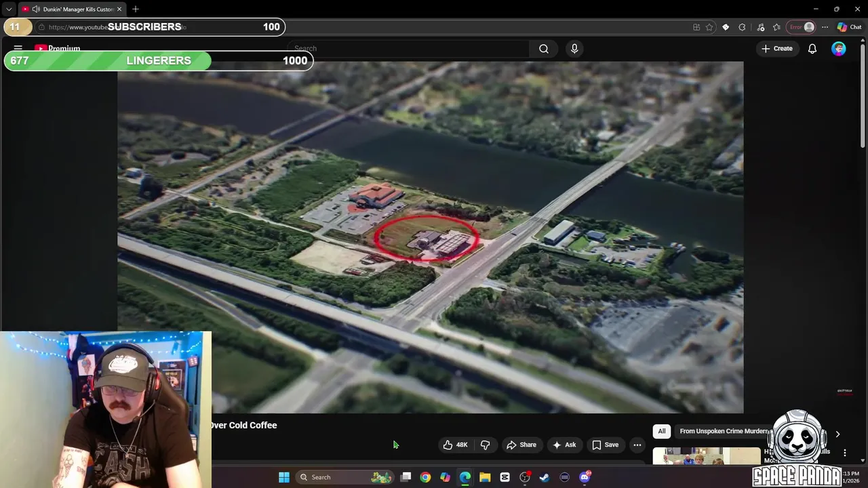Launch Google Chrome from taskbar

tap(425, 477)
